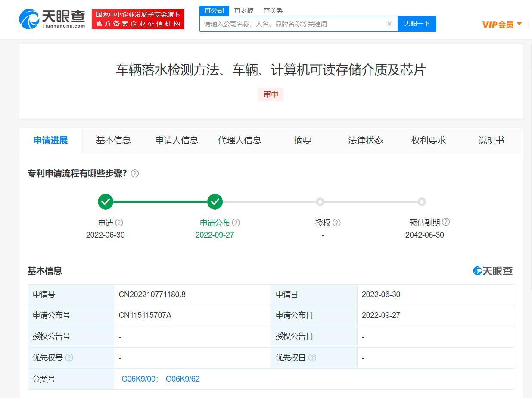This screenshot has width=532, height=398.
Task: Click the TianYanCha logo in the header
Action: click(52, 19)
